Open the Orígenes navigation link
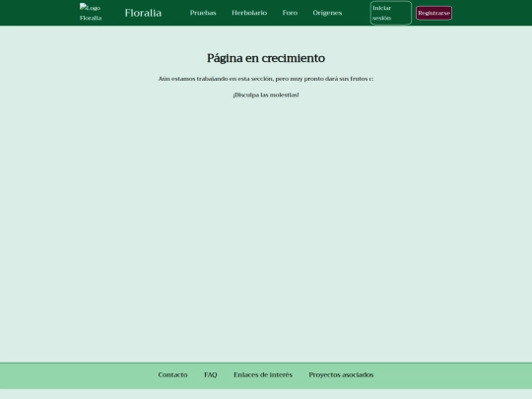This screenshot has width=532, height=399. tap(327, 13)
